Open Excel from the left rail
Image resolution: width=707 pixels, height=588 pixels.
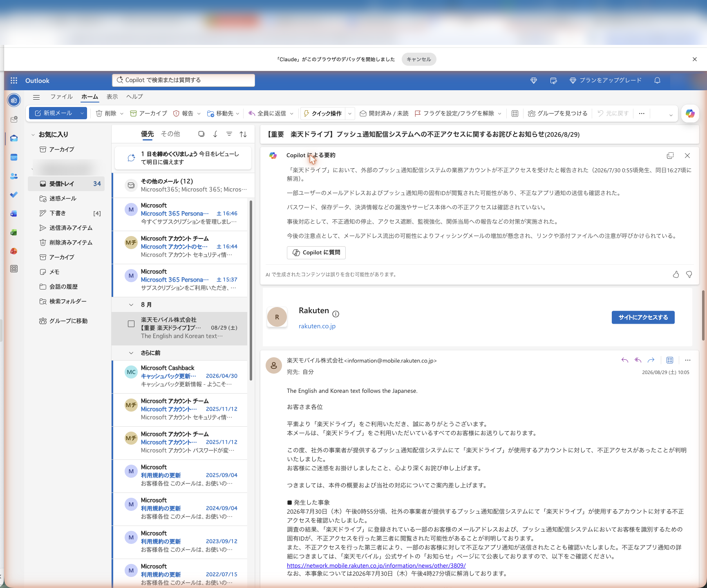click(14, 232)
